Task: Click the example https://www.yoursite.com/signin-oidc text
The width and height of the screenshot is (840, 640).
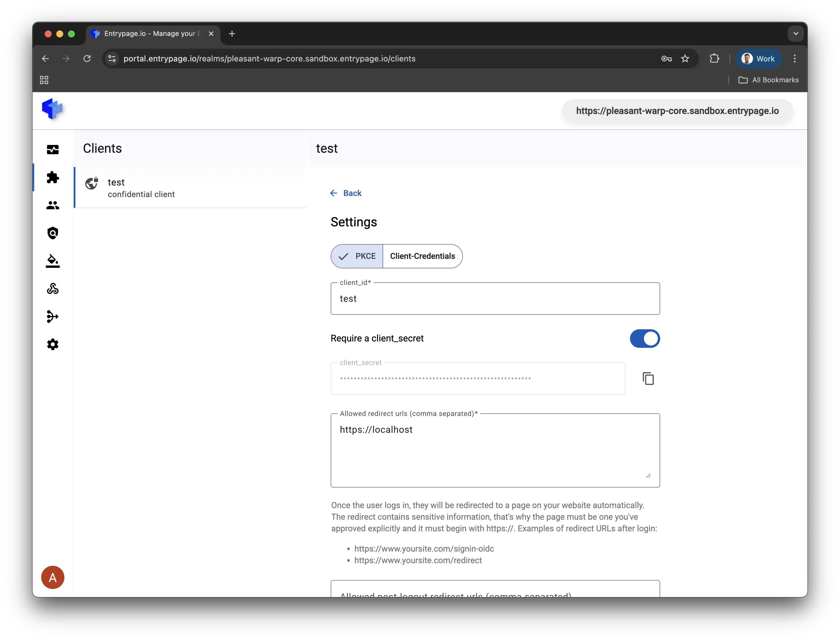Action: 424,549
